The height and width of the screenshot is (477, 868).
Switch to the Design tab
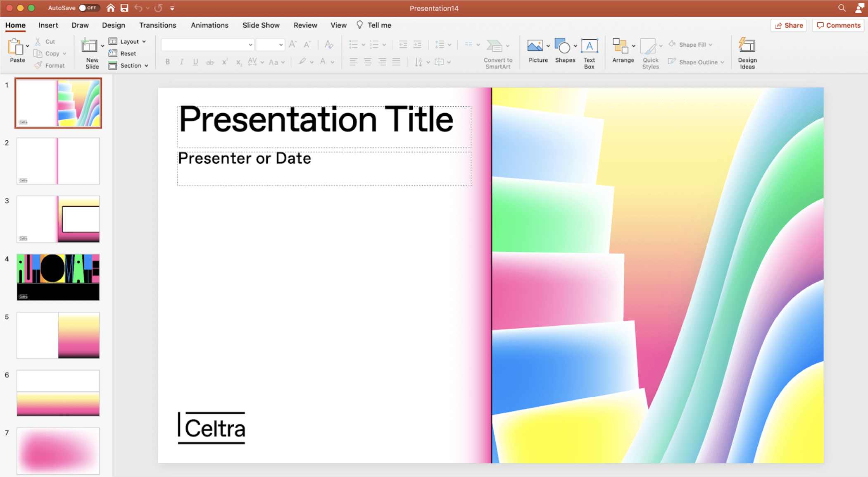(113, 25)
